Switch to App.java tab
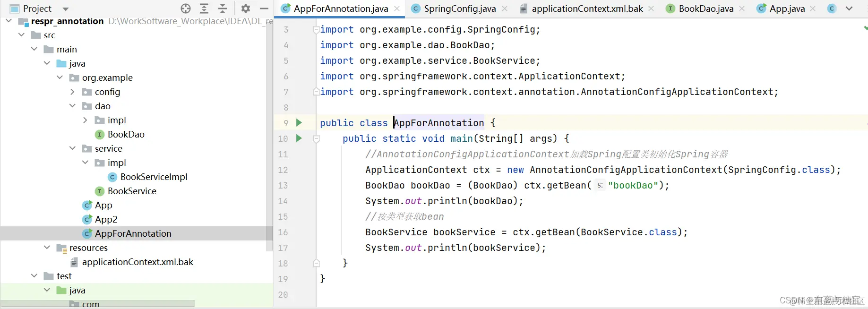Screen dimensions: 868x309 (787, 9)
